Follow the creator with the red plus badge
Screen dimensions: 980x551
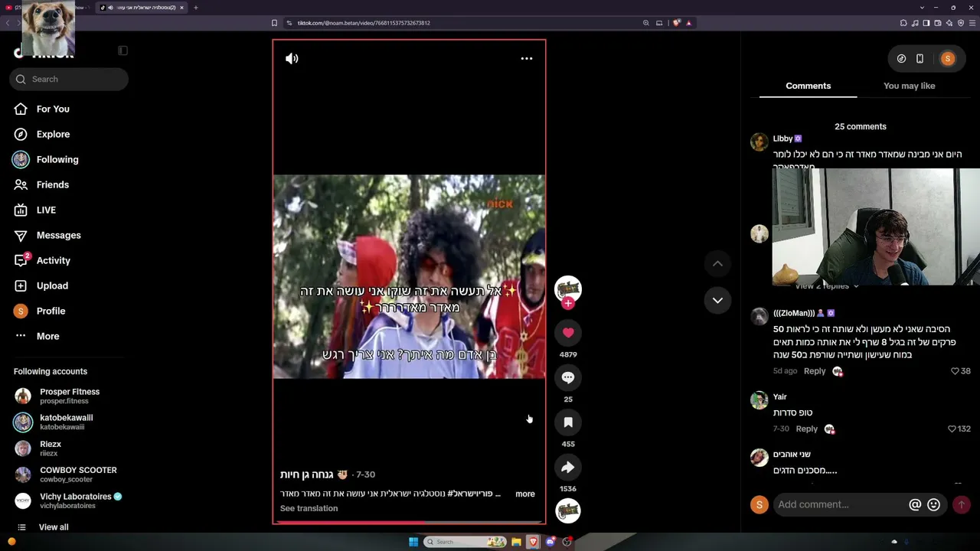coord(568,304)
